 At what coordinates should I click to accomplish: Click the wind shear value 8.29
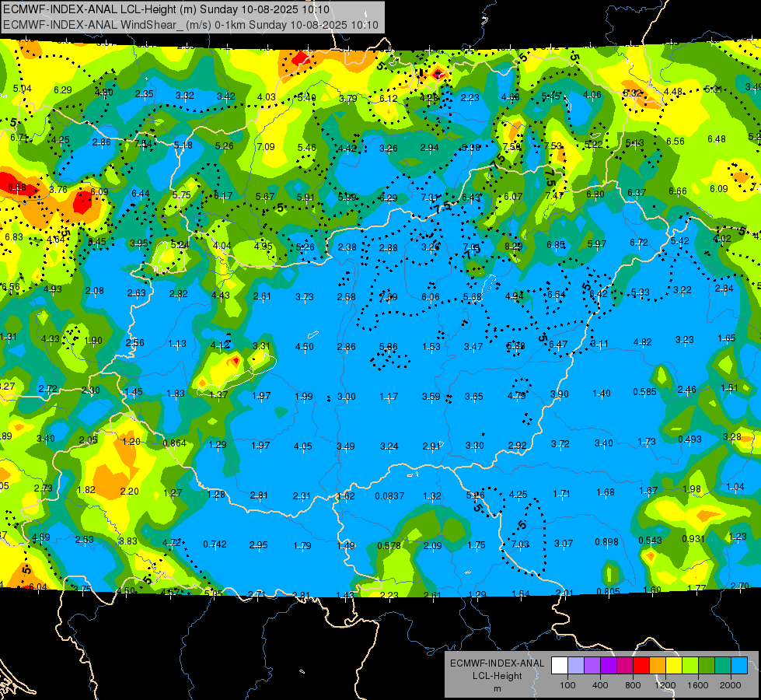514,247
